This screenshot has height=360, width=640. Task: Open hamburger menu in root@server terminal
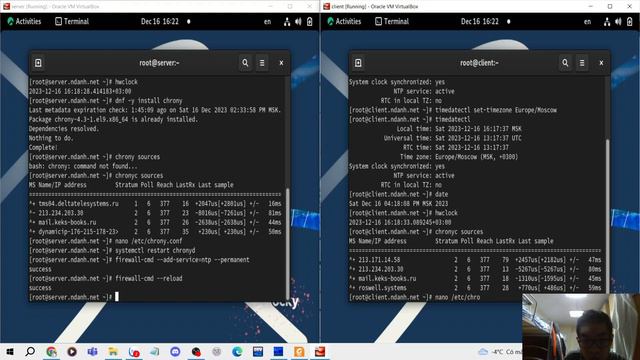(x=262, y=63)
